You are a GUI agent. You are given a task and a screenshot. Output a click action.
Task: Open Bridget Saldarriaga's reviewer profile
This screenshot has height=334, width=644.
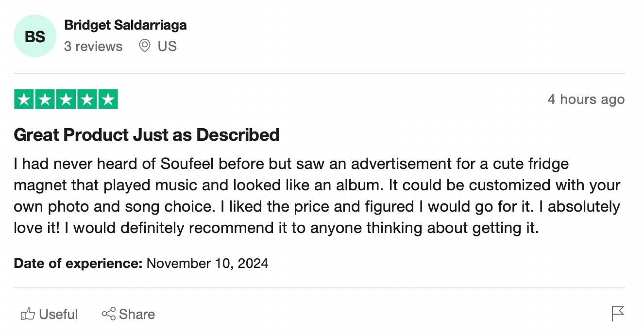click(125, 25)
